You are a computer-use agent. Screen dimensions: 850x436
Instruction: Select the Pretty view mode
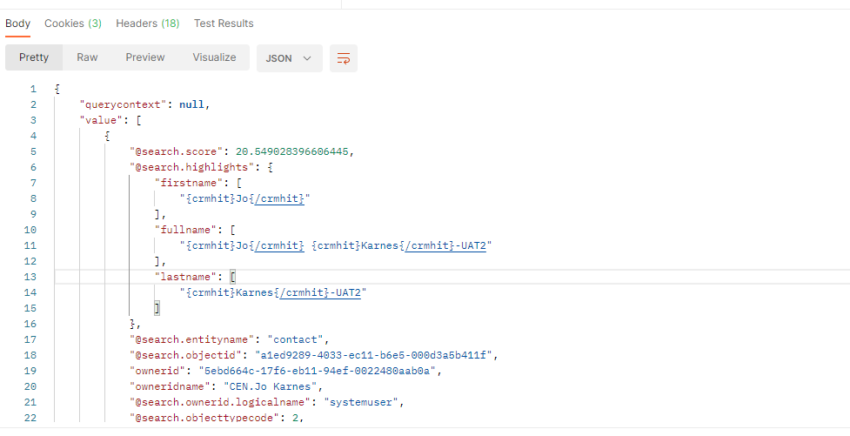[x=34, y=58]
